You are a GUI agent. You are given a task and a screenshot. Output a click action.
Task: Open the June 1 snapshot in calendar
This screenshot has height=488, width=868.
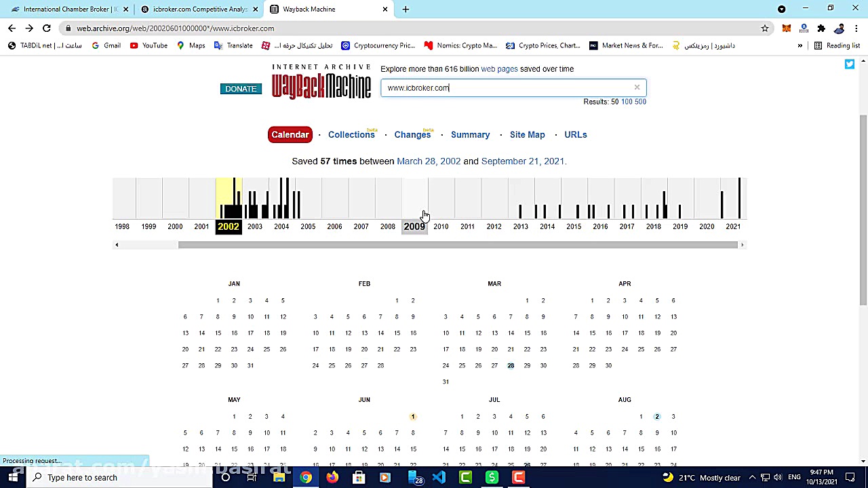(x=412, y=417)
